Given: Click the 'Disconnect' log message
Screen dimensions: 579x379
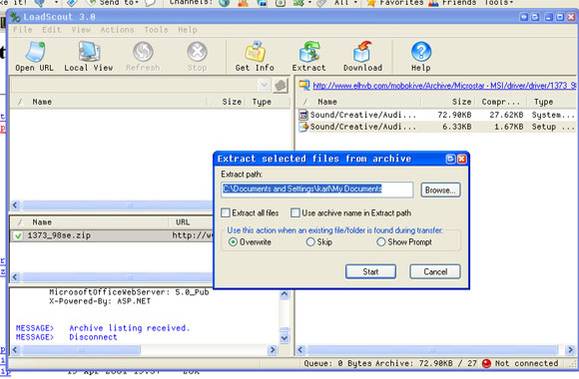Looking at the screenshot, I should pos(93,337).
